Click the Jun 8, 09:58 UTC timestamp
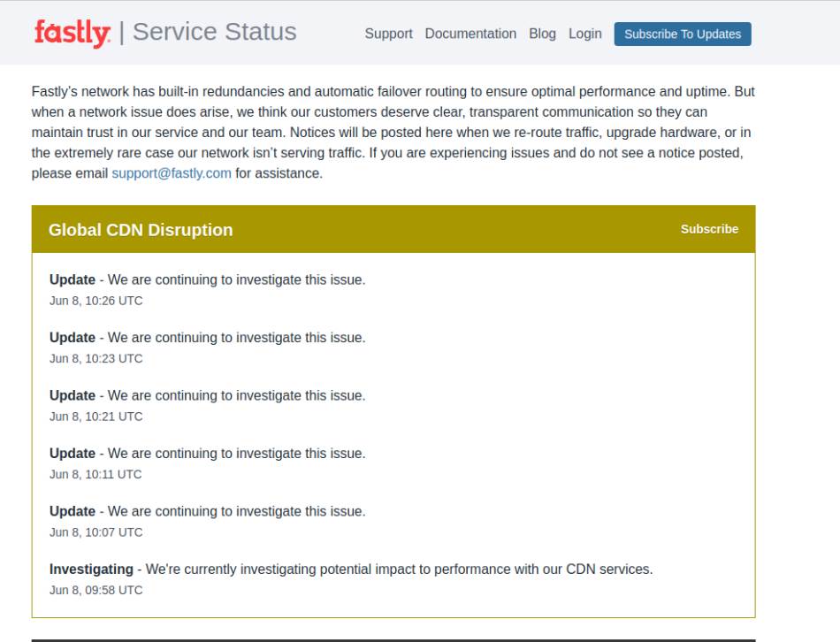This screenshot has width=840, height=642. pyautogui.click(x=95, y=591)
